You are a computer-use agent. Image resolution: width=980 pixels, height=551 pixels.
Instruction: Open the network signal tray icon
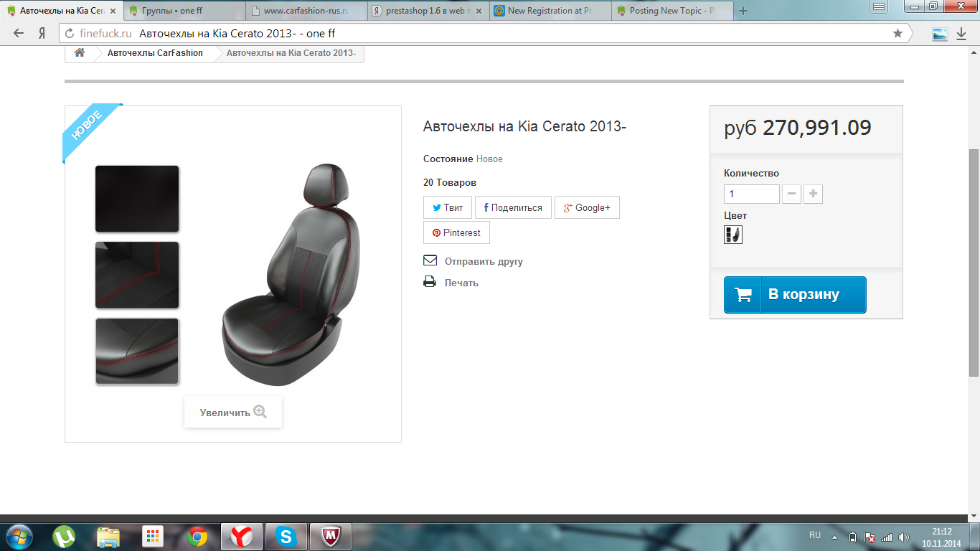coord(887,537)
